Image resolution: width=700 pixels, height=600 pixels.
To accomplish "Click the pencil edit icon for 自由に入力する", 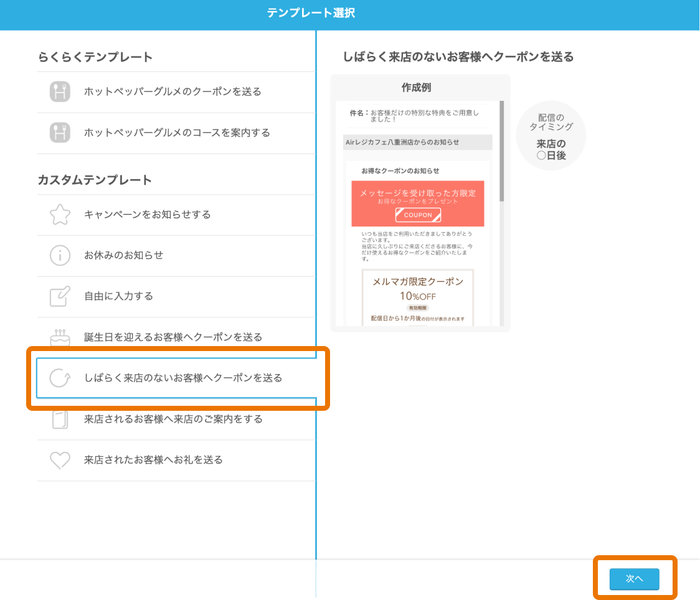I will [60, 296].
